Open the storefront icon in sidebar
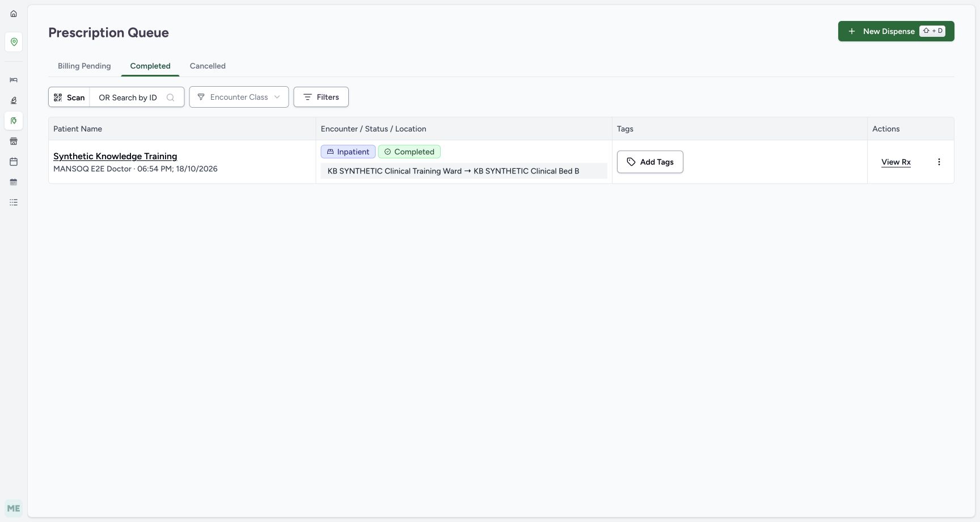The image size is (980, 522). pyautogui.click(x=14, y=141)
